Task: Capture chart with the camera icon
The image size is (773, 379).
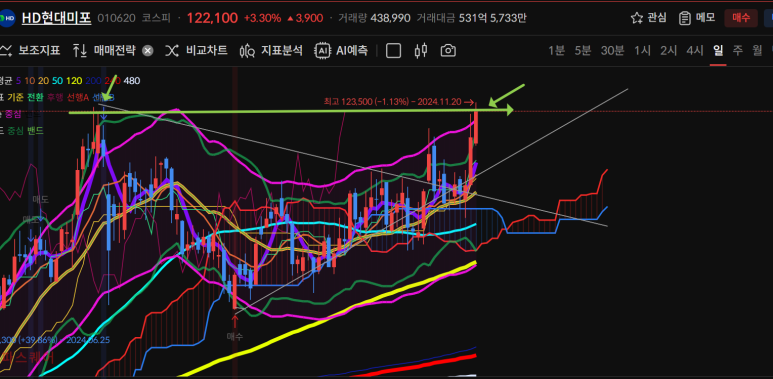Action: [x=448, y=50]
